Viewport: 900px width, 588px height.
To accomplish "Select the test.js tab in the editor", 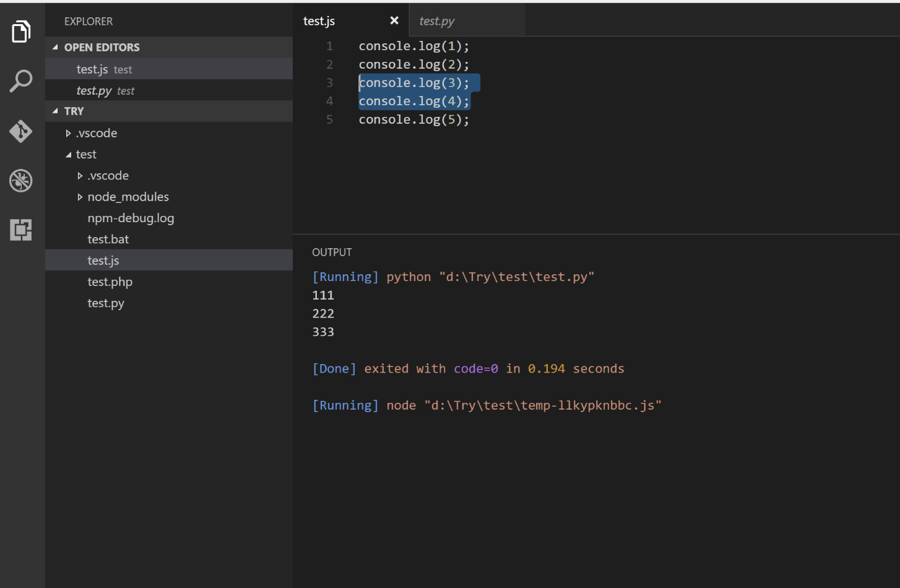I will click(318, 20).
